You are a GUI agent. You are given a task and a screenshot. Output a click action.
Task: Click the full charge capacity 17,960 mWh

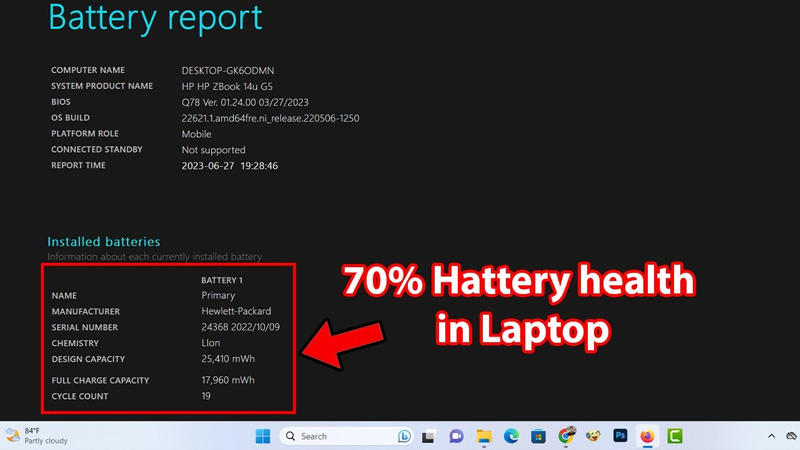[x=228, y=380]
